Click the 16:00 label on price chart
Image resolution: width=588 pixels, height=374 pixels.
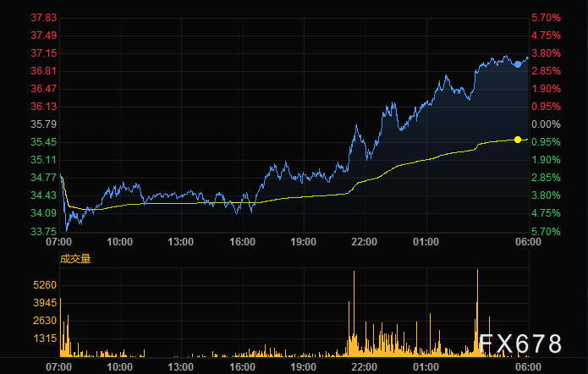tap(242, 242)
